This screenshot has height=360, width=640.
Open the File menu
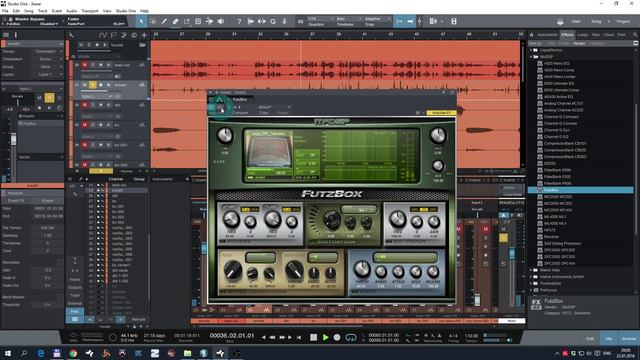coord(5,11)
